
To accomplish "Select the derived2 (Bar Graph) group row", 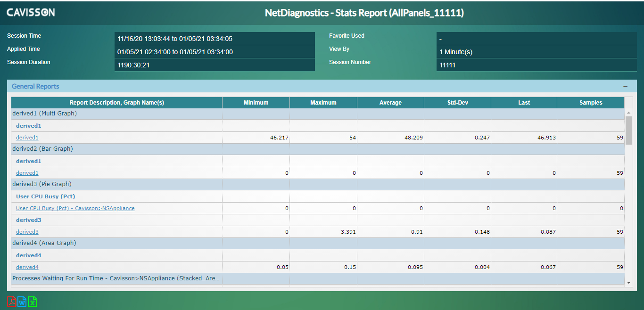I will point(318,149).
